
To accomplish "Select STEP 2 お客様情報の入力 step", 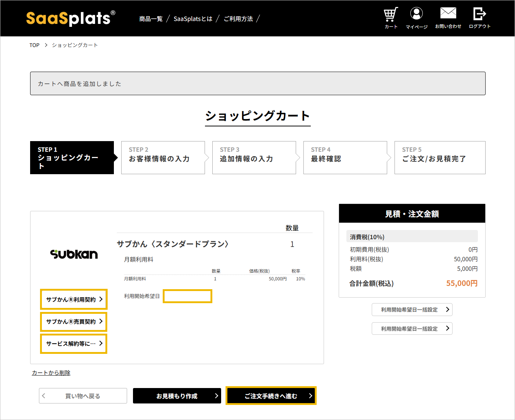I will pyautogui.click(x=163, y=158).
